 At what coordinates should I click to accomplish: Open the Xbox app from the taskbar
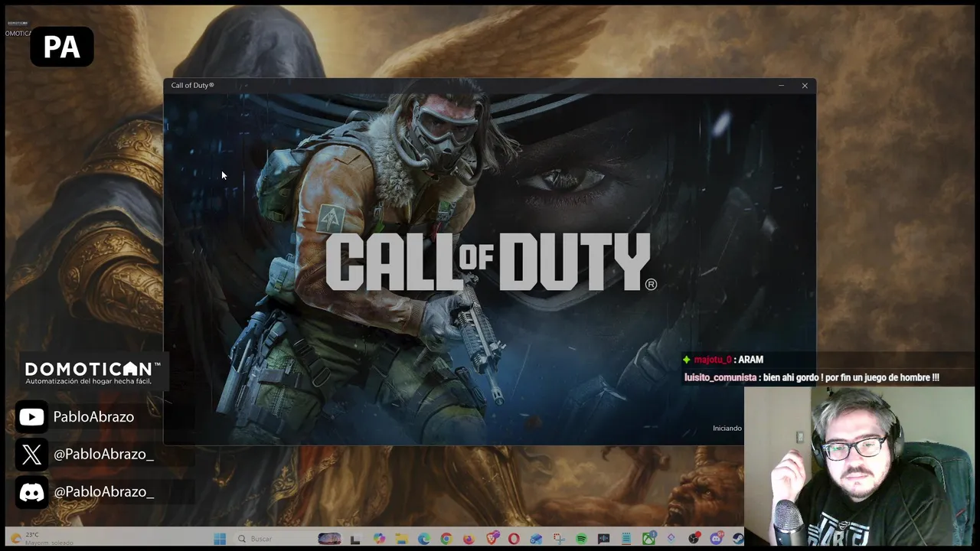pyautogui.click(x=648, y=539)
